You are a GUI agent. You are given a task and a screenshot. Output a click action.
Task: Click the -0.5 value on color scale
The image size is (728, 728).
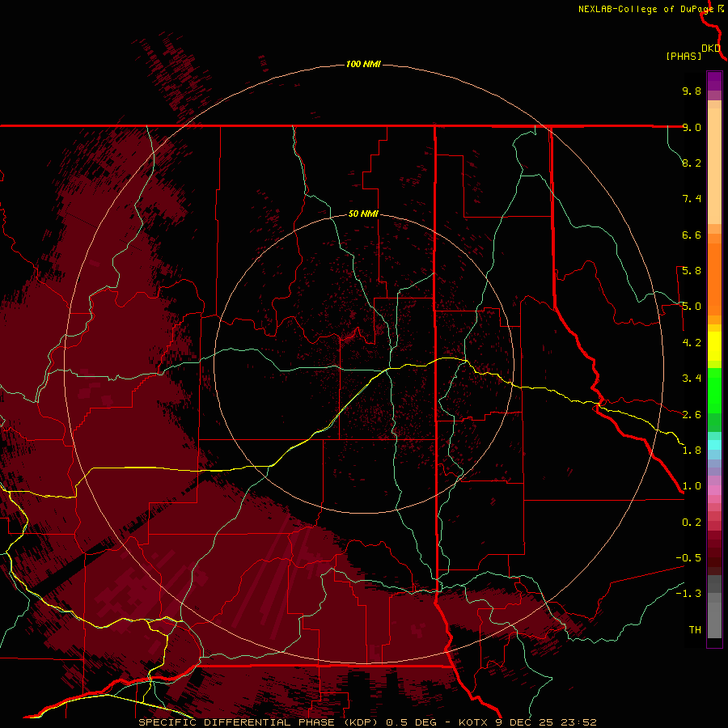pos(688,558)
